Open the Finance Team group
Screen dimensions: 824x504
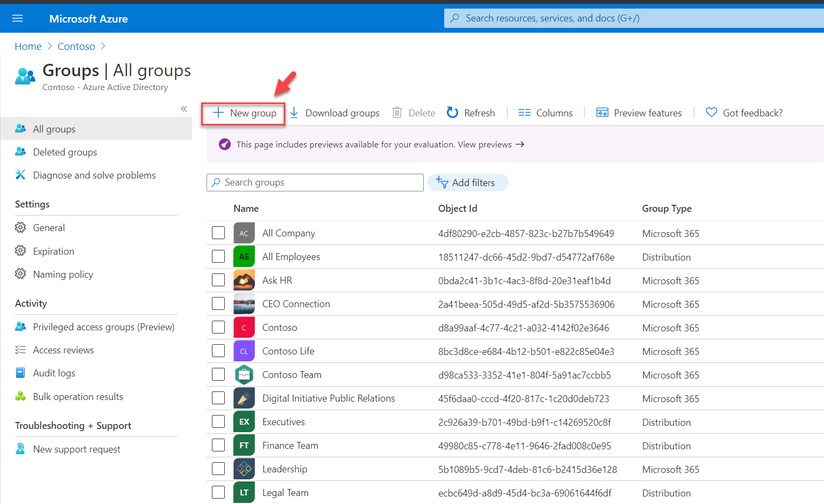[x=290, y=446]
